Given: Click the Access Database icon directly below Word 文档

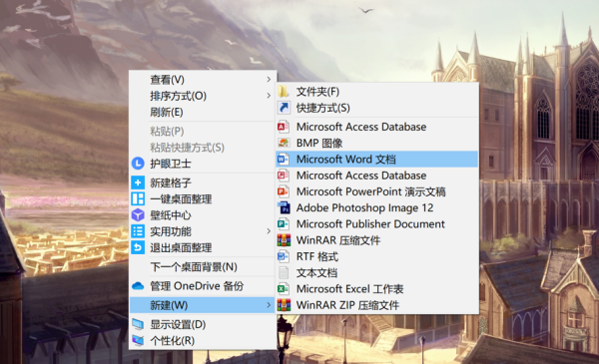Looking at the screenshot, I should coord(284,176).
